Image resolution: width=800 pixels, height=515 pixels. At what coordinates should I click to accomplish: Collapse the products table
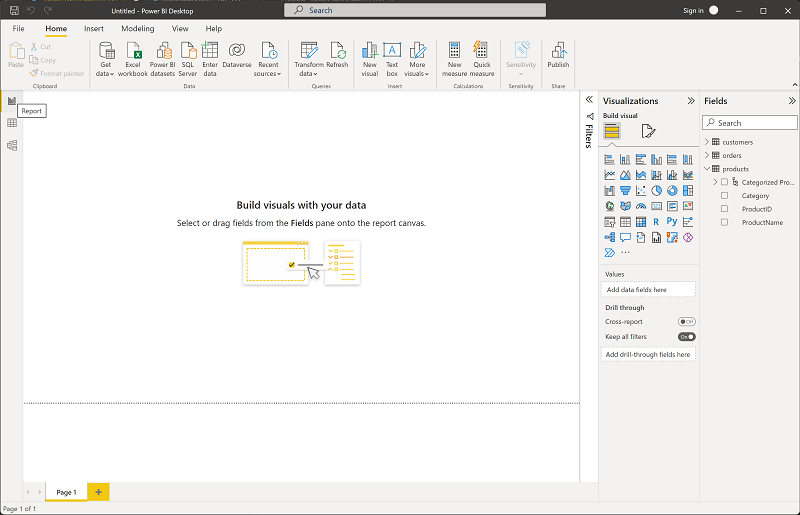click(707, 168)
